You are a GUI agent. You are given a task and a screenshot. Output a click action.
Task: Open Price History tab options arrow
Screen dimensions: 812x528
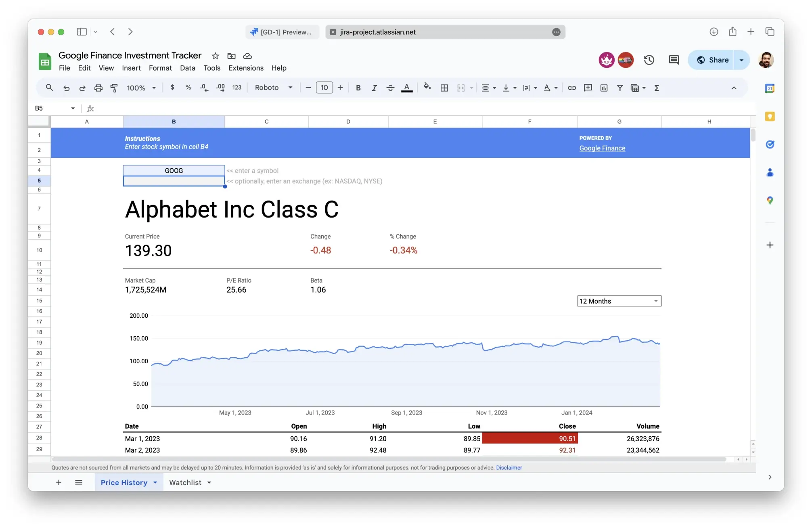[155, 482]
